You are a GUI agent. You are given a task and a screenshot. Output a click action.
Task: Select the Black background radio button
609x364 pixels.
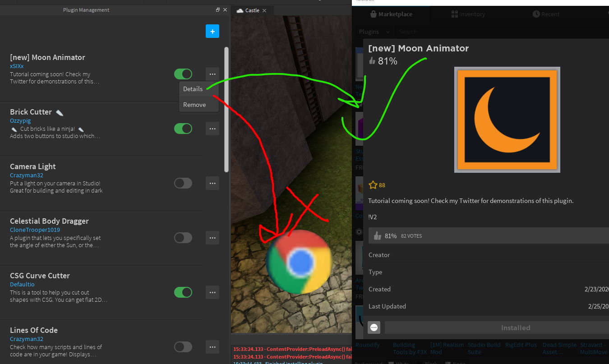[x=419, y=362]
